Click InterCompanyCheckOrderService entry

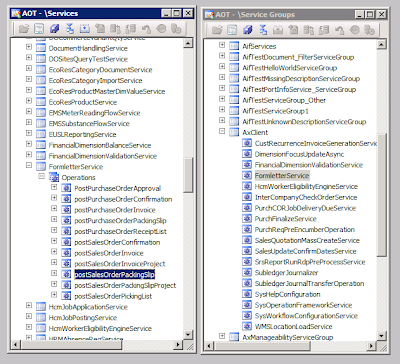tap(306, 197)
